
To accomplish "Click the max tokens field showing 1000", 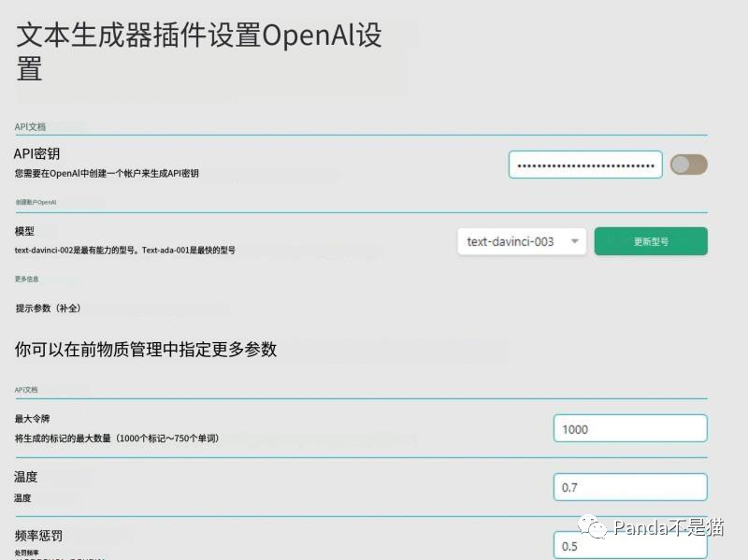I will pyautogui.click(x=630, y=428).
